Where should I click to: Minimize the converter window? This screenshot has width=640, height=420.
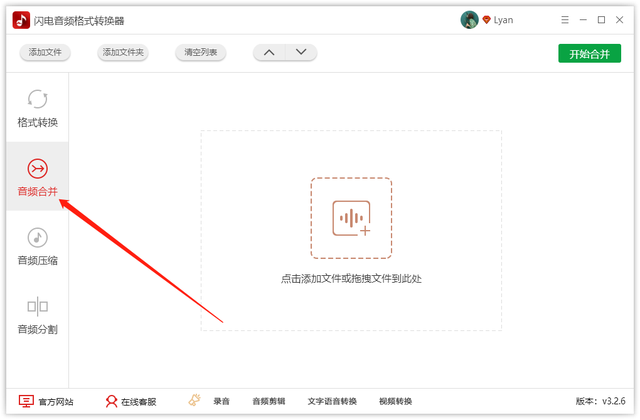[x=583, y=20]
